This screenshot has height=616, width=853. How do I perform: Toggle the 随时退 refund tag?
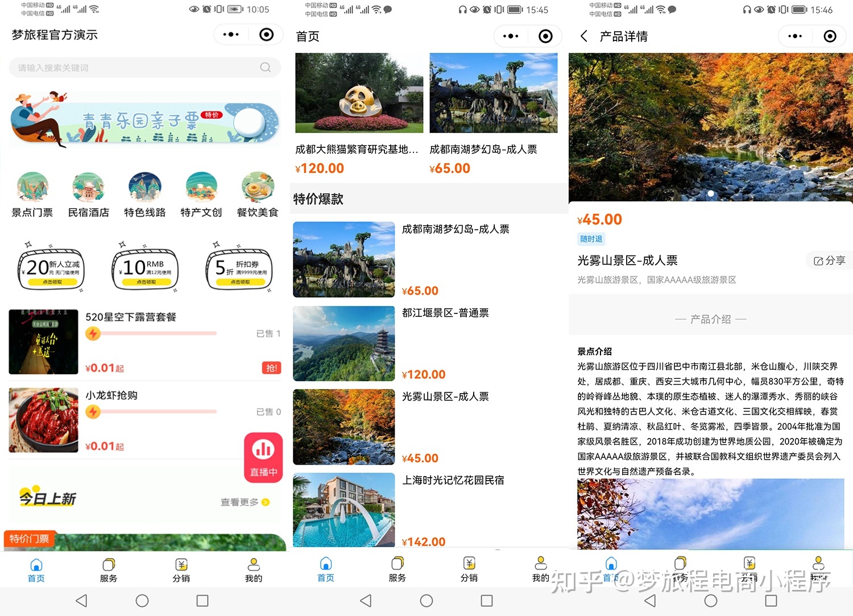[591, 239]
